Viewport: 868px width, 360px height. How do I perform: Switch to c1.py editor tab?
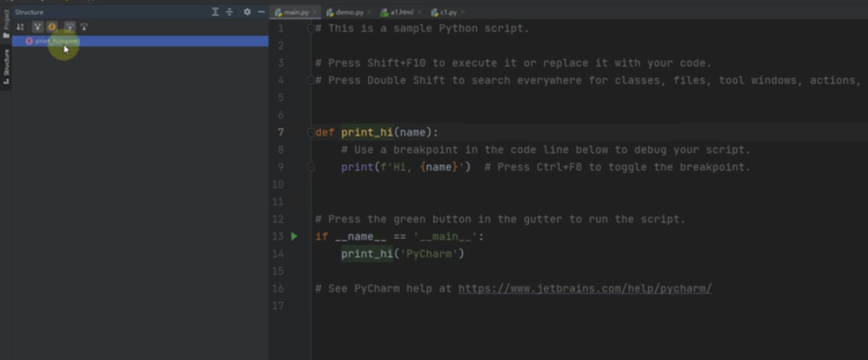[448, 12]
